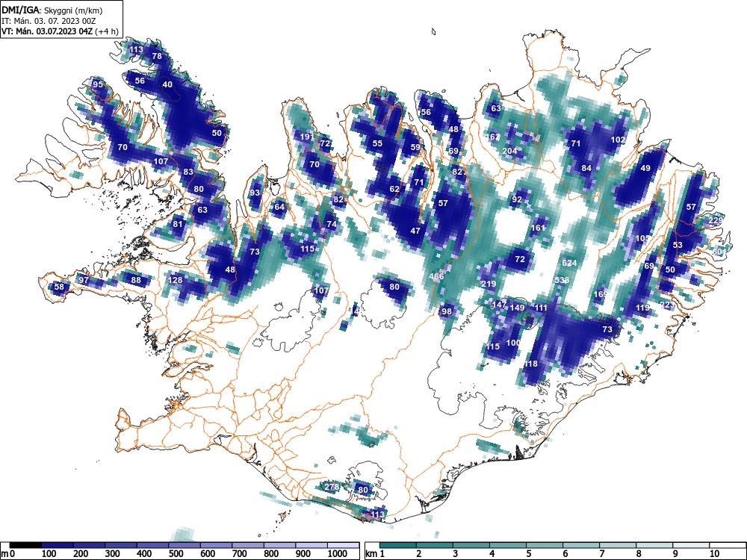This screenshot has height=560, width=747.
Task: Click the visibility value '40' on the map
Action: tap(167, 85)
